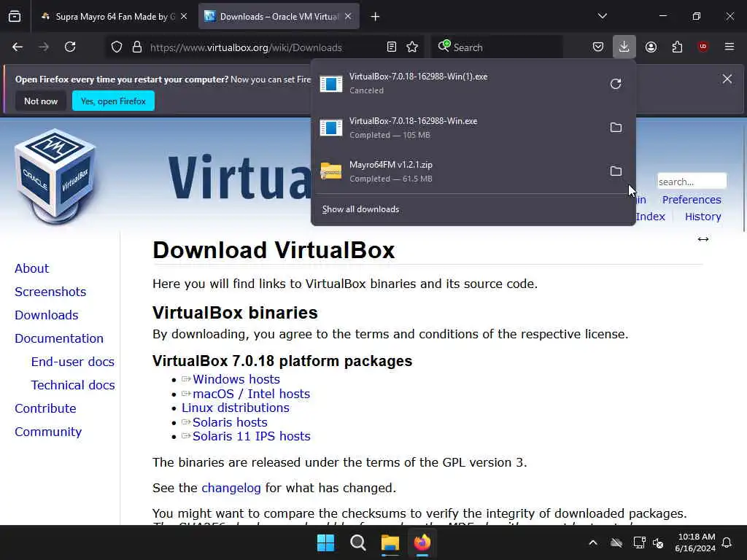Screen dimensions: 747x560
Task: Open the History link
Action: coord(703,217)
